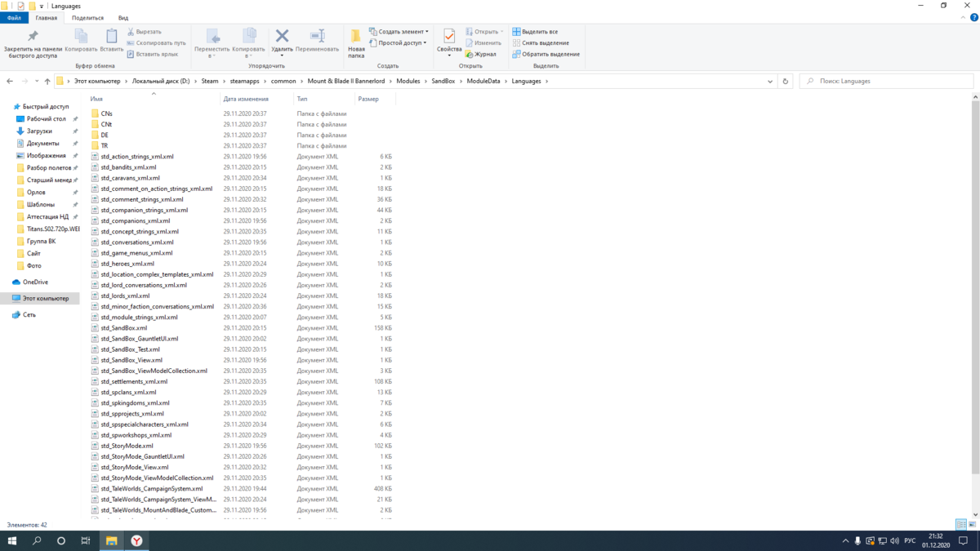980x551 pixels.
Task: Open the address bar history dropdown arrow
Action: [x=770, y=81]
